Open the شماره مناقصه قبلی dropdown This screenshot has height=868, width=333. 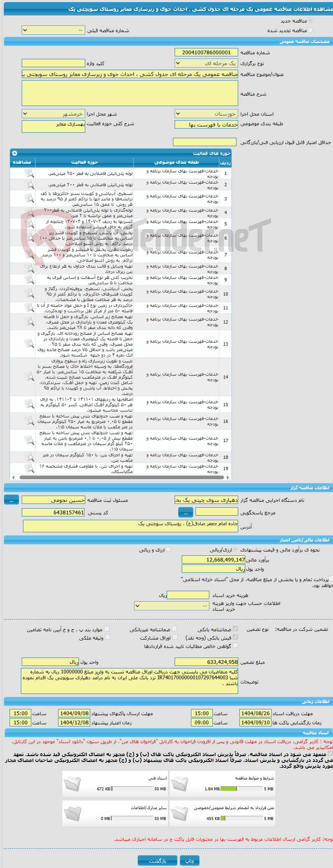click(x=53, y=30)
